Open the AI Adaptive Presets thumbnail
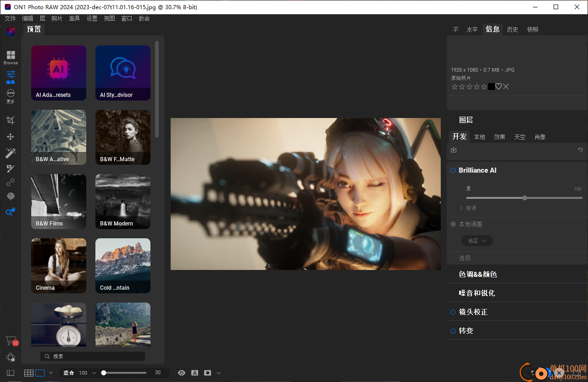This screenshot has width=588, height=382. click(59, 73)
